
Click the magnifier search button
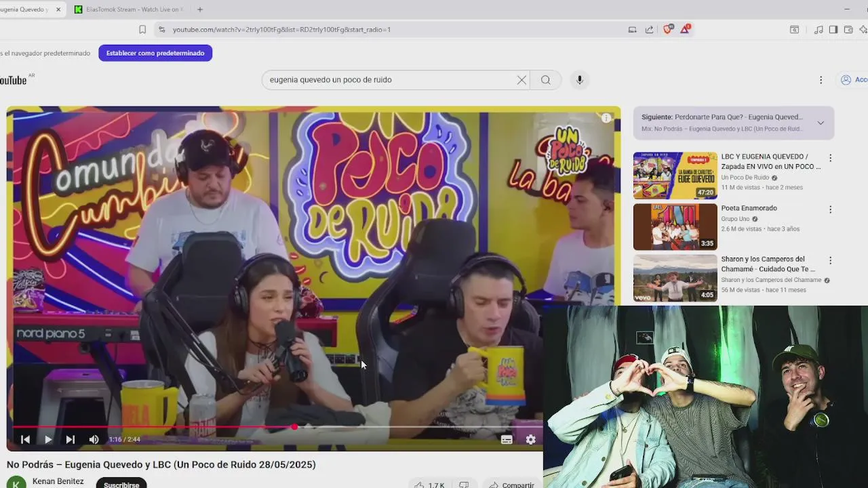click(546, 80)
